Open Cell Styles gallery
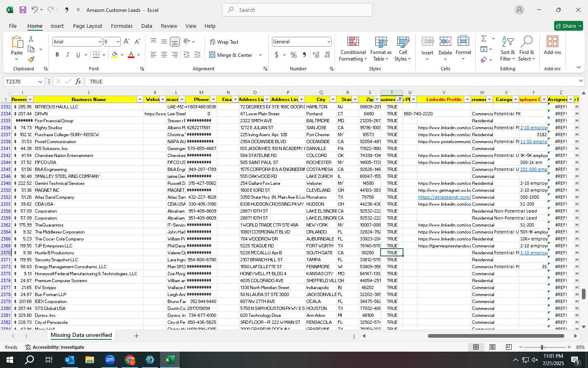Screen dimensions: 588x368 pos(403,49)
